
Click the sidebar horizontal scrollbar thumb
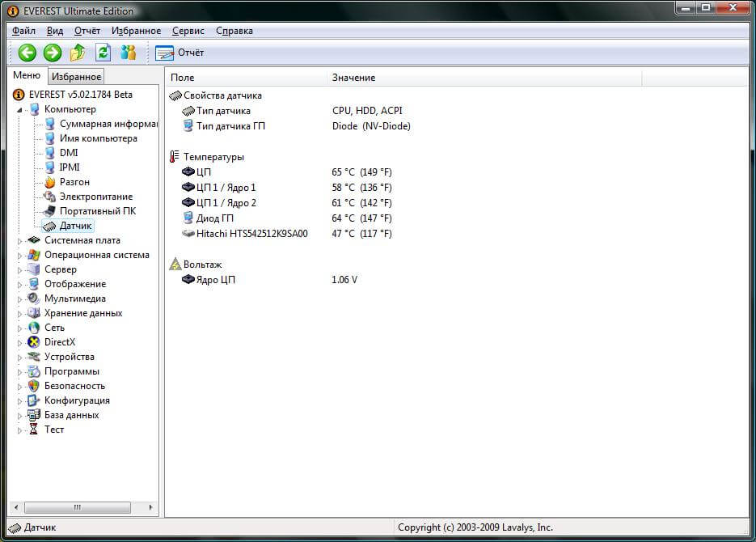pos(78,507)
